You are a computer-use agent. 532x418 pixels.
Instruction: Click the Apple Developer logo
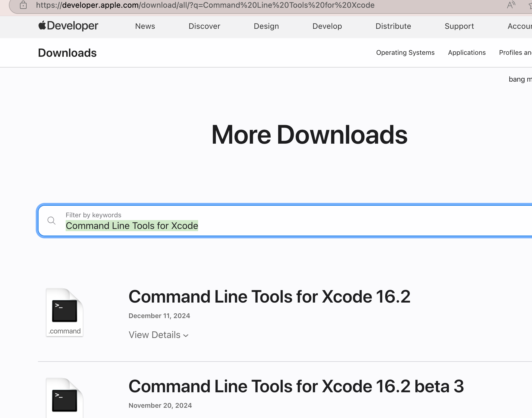coord(68,26)
